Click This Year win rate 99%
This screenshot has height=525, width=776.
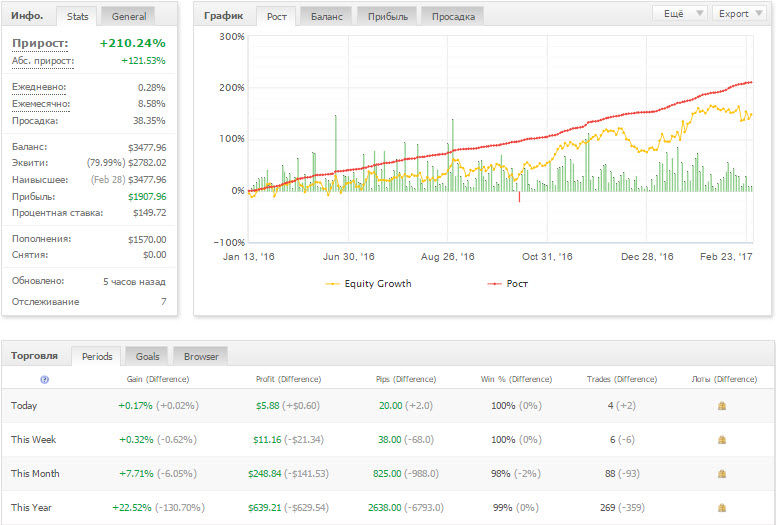[503, 508]
